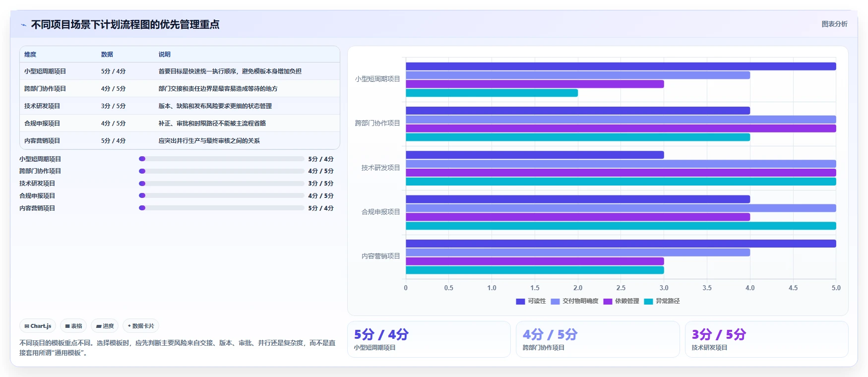The width and height of the screenshot is (868, 377).
Task: Click the 依赖管理 bar for 合规申报项目
Action: coord(578,217)
